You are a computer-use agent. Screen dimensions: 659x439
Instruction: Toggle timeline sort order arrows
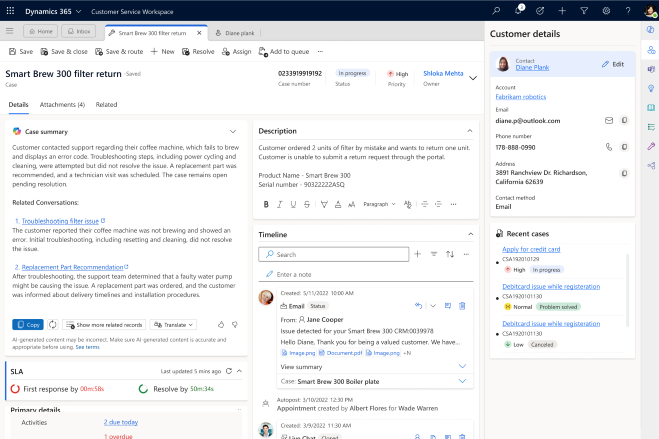click(x=450, y=254)
